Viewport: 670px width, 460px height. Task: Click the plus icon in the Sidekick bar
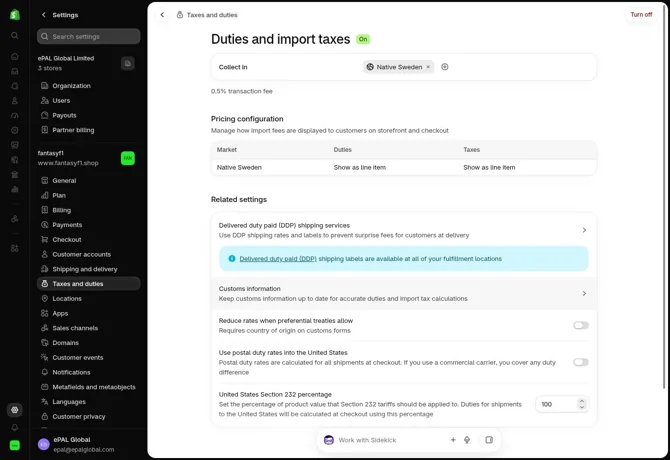coord(453,440)
